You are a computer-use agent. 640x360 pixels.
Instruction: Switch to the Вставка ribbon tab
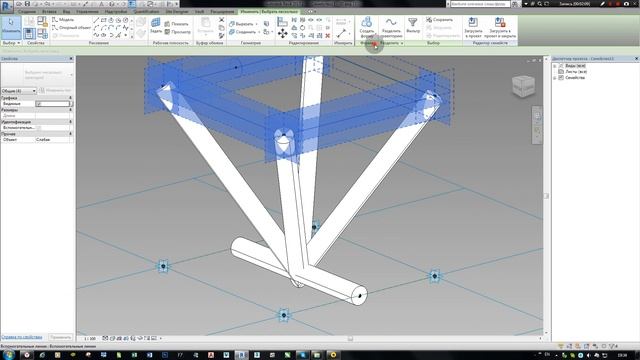point(49,12)
